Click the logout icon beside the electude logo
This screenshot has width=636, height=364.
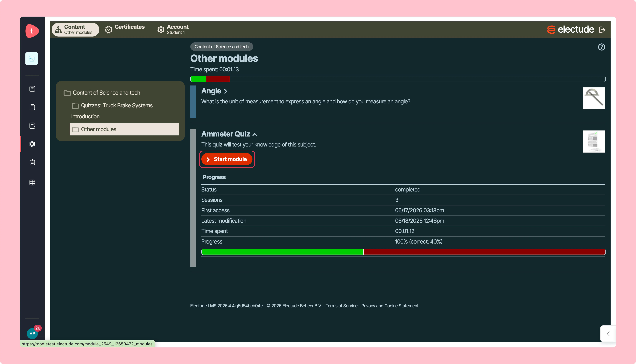point(602,30)
